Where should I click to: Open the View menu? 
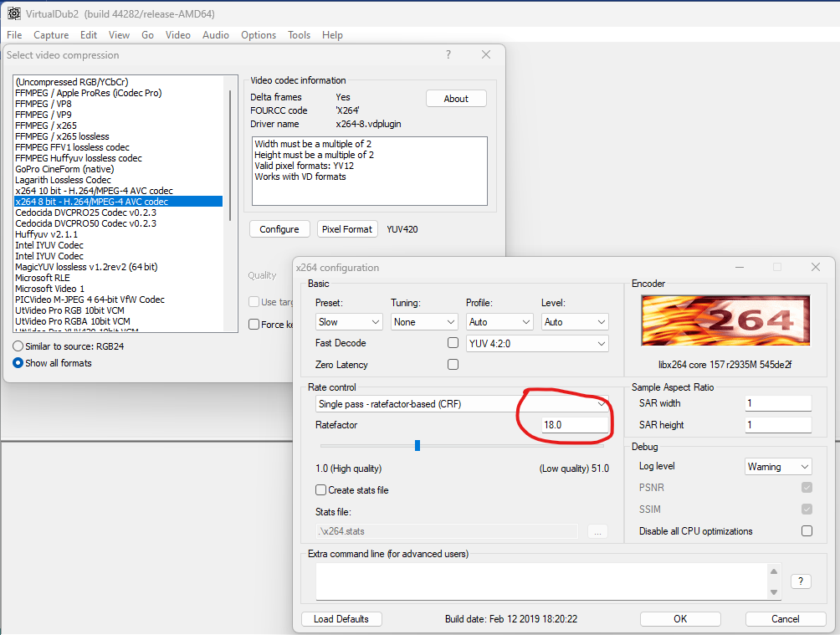tap(119, 35)
